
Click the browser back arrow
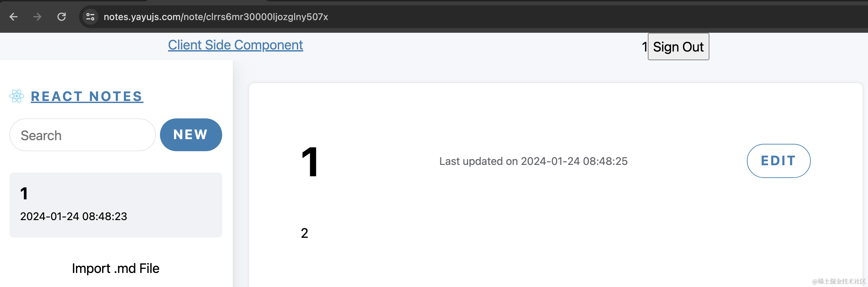click(x=13, y=16)
